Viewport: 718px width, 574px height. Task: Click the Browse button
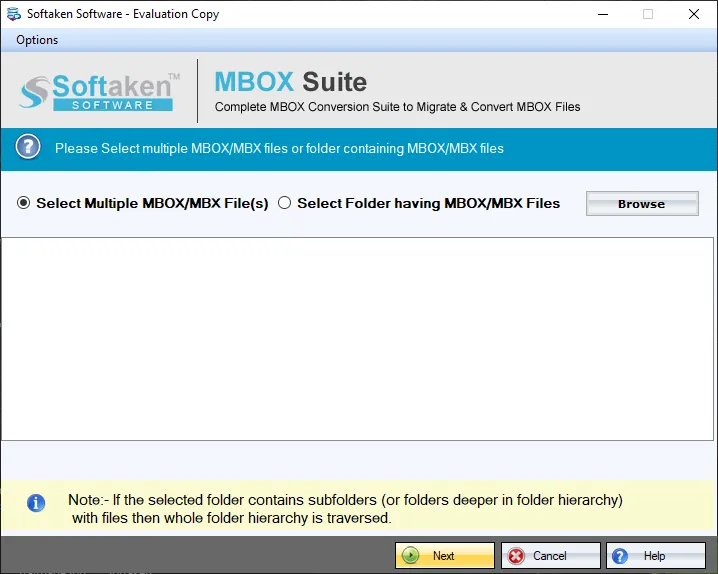coord(642,204)
